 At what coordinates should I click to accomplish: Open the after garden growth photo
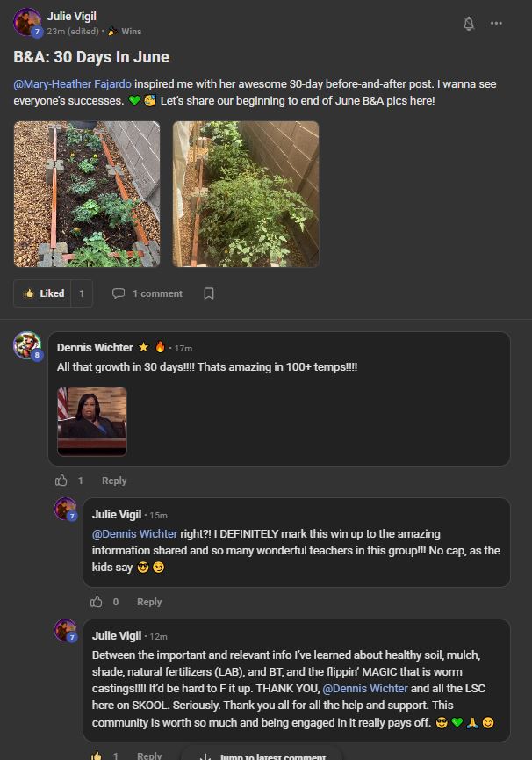pos(246,194)
